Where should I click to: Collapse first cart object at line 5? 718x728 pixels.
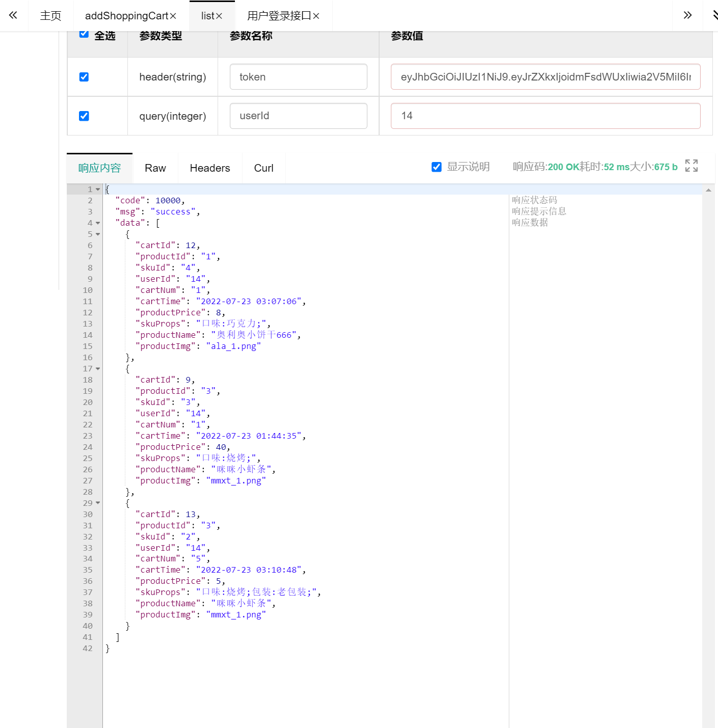[x=98, y=234]
